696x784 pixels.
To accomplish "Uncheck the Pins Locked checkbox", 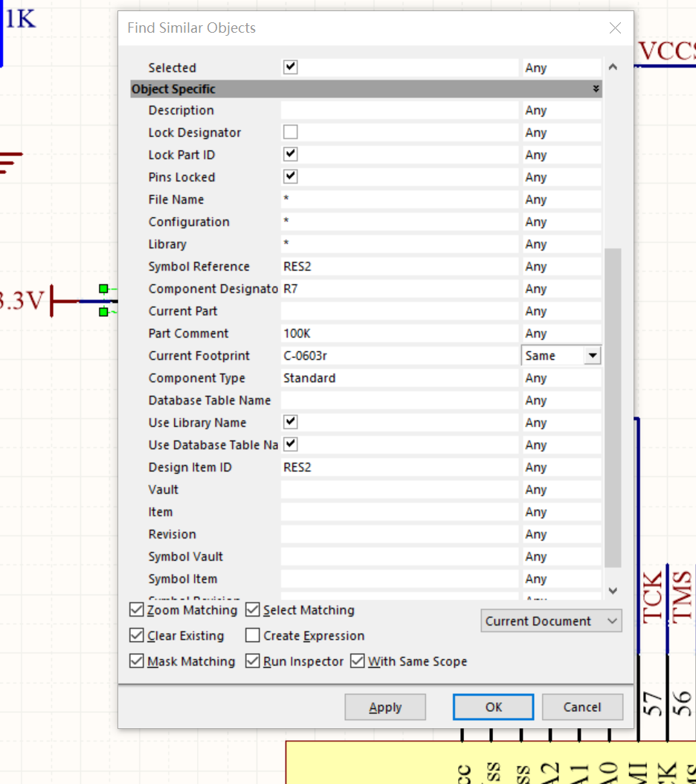I will pos(290,177).
